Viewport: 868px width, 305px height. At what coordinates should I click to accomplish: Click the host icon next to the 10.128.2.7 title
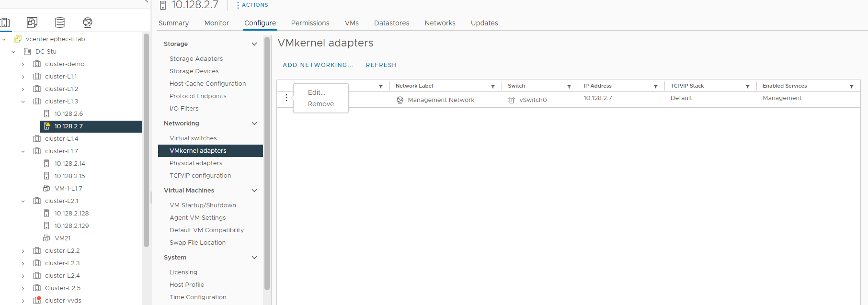pos(163,5)
